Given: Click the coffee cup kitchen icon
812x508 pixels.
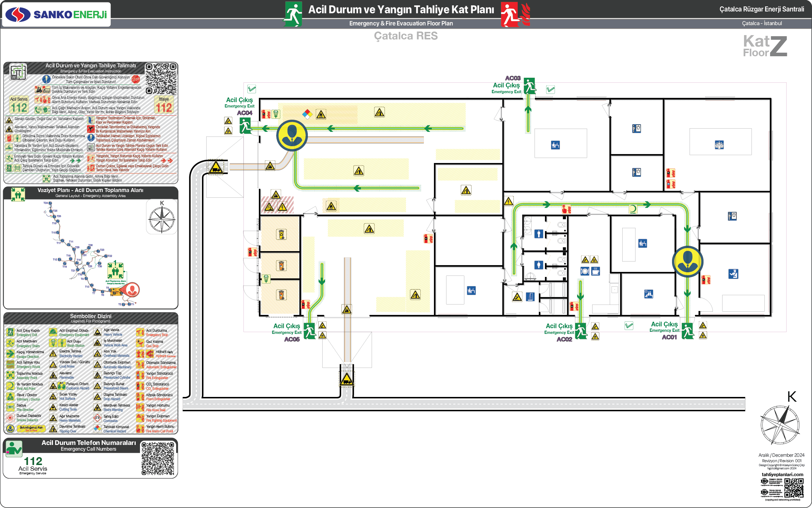Looking at the screenshot, I should 595,271.
